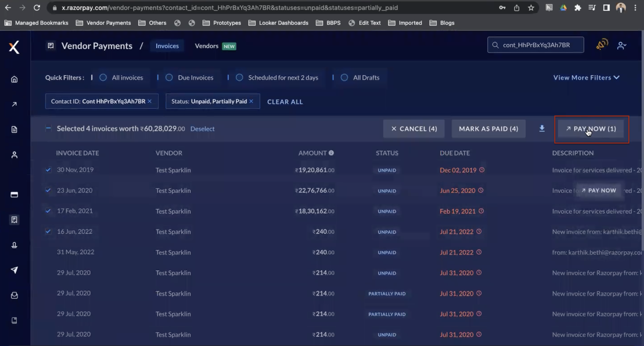Open the inbox tray icon in sidebar
Viewport: 644px width, 346px height.
(14, 295)
